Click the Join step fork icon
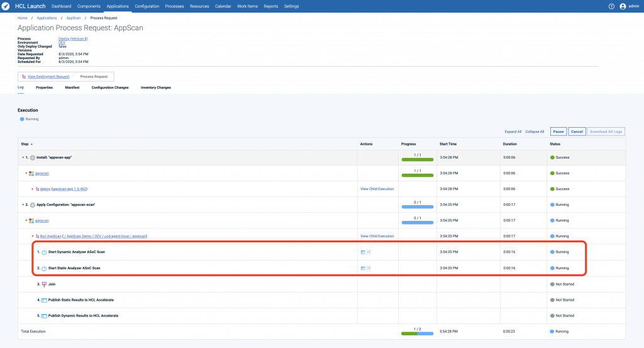Viewport: 644px width, 348px height. pyautogui.click(x=44, y=284)
